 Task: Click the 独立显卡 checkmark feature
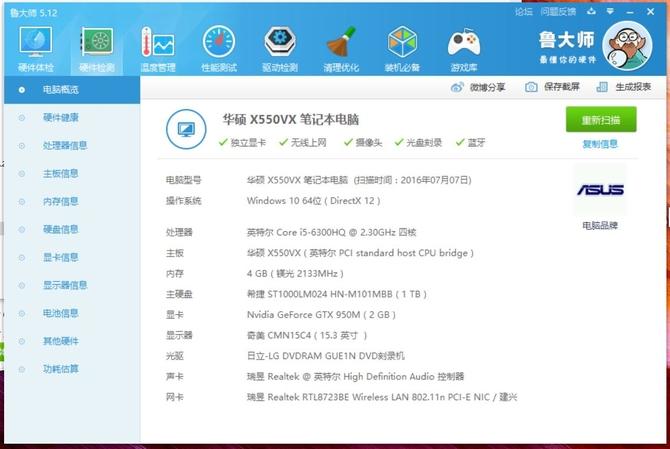242,142
